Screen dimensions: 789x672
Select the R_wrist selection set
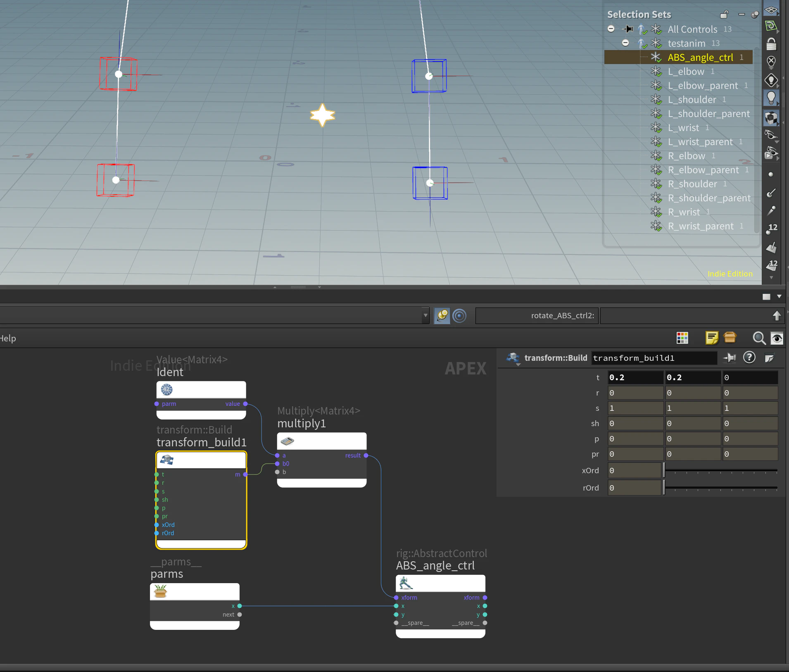(x=684, y=212)
